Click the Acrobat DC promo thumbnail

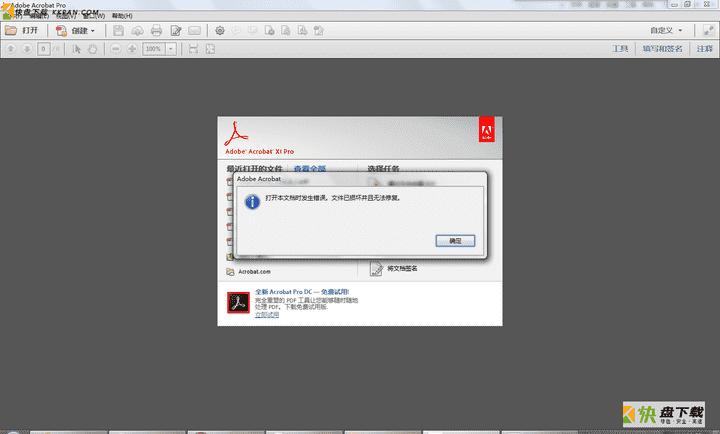pos(238,303)
